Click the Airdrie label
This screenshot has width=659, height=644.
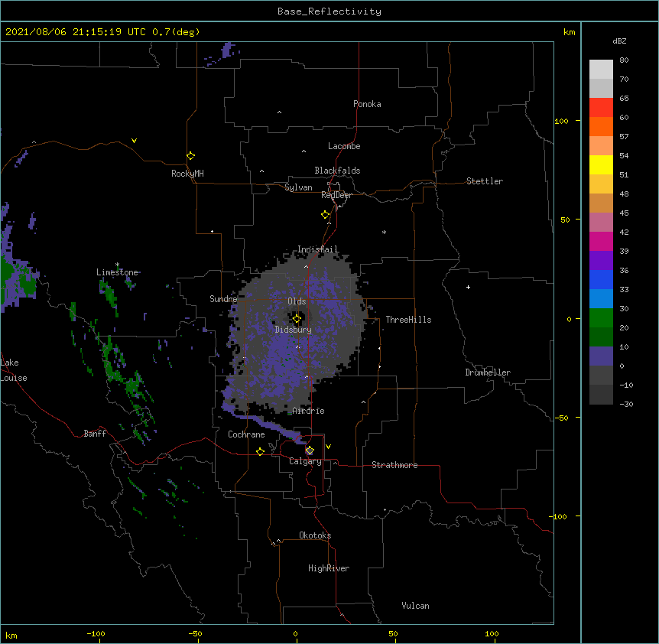click(x=309, y=411)
